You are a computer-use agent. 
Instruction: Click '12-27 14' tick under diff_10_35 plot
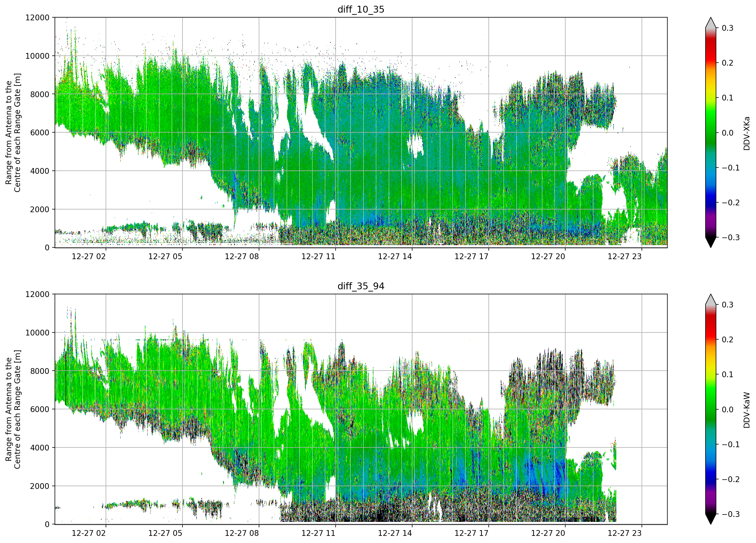tap(395, 256)
